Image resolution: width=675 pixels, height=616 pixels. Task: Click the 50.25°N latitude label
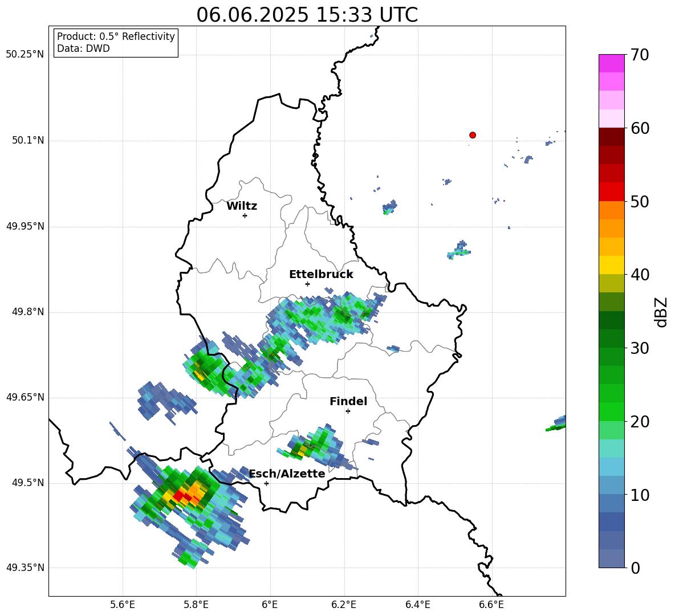coord(25,55)
